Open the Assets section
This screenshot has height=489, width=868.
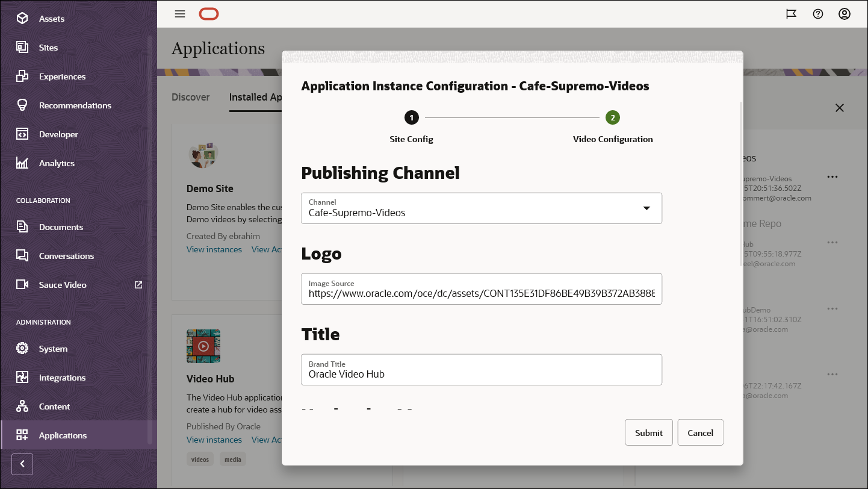point(51,18)
